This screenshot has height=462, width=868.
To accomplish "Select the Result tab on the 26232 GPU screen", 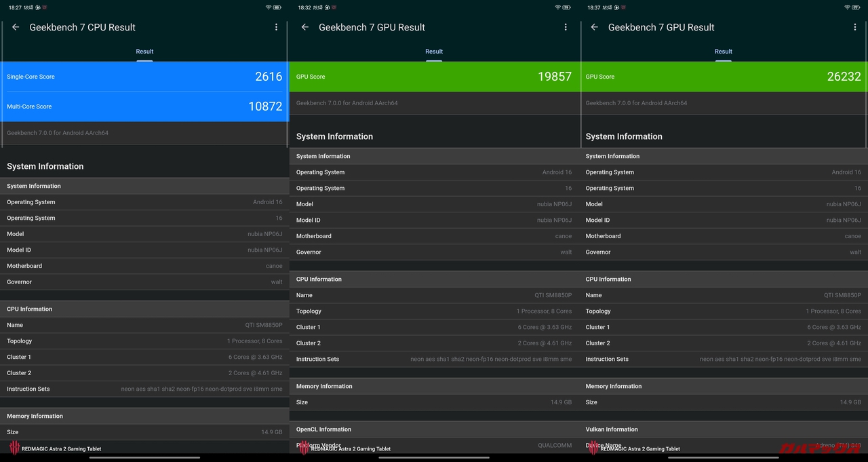I will [x=724, y=52].
